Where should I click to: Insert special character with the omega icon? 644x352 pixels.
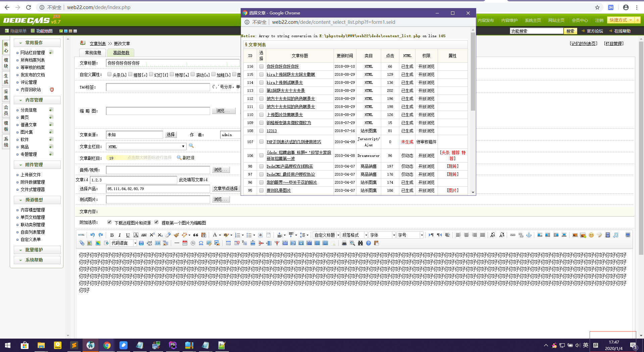pyautogui.click(x=201, y=243)
